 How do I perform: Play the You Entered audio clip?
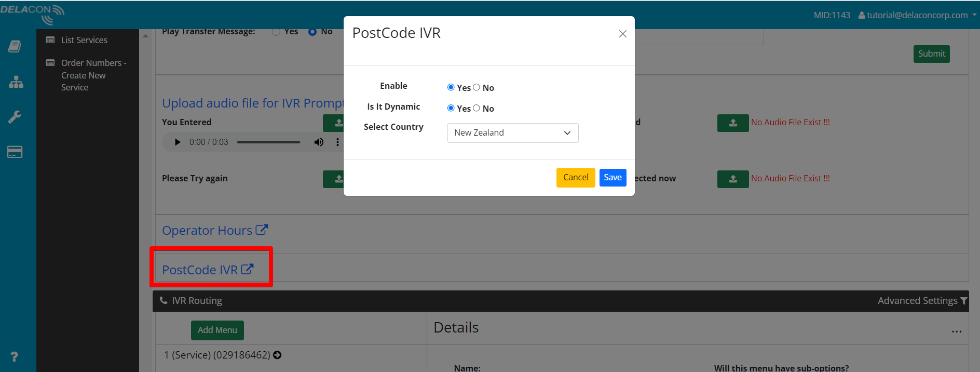pos(178,142)
